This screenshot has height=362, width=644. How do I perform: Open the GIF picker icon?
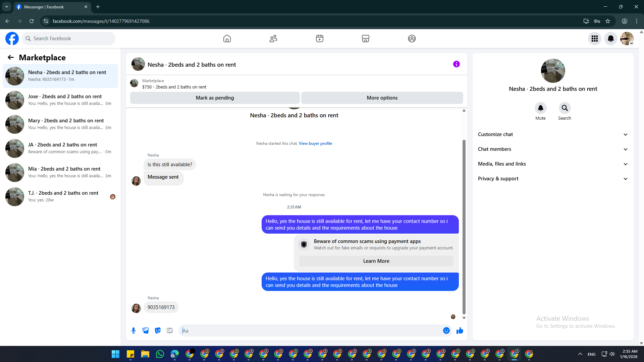170,330
